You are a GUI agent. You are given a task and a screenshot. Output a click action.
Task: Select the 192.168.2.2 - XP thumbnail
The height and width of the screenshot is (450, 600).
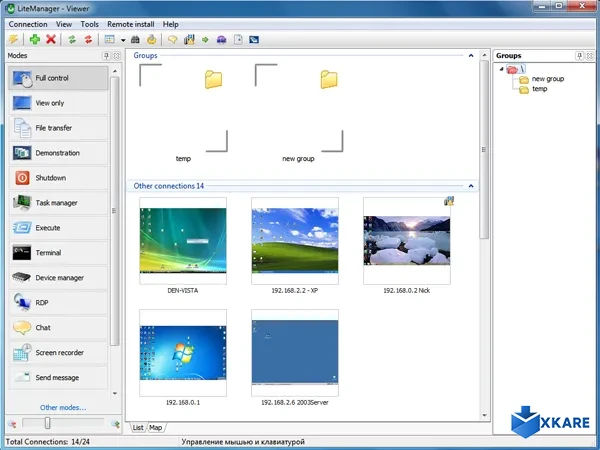click(295, 241)
